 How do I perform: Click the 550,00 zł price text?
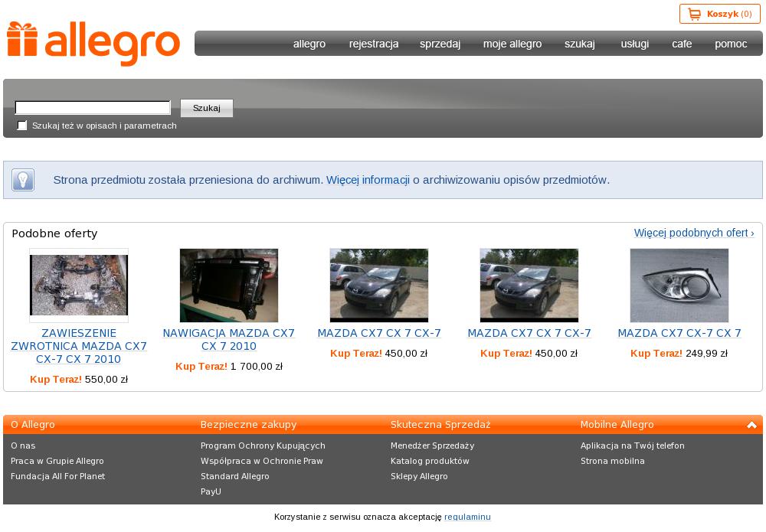click(106, 379)
